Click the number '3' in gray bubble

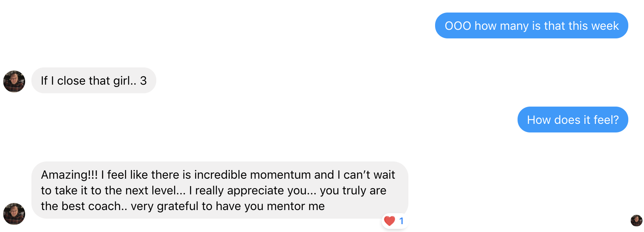pyautogui.click(x=143, y=81)
